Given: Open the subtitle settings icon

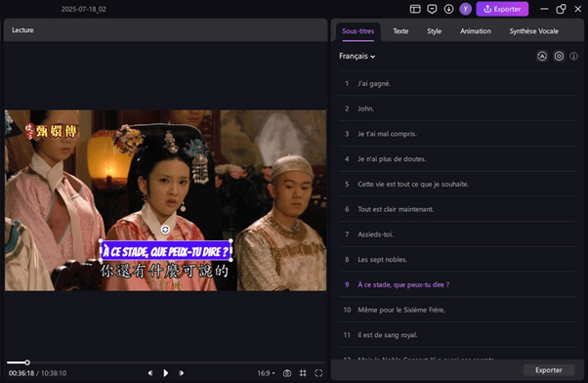Looking at the screenshot, I should (x=559, y=57).
